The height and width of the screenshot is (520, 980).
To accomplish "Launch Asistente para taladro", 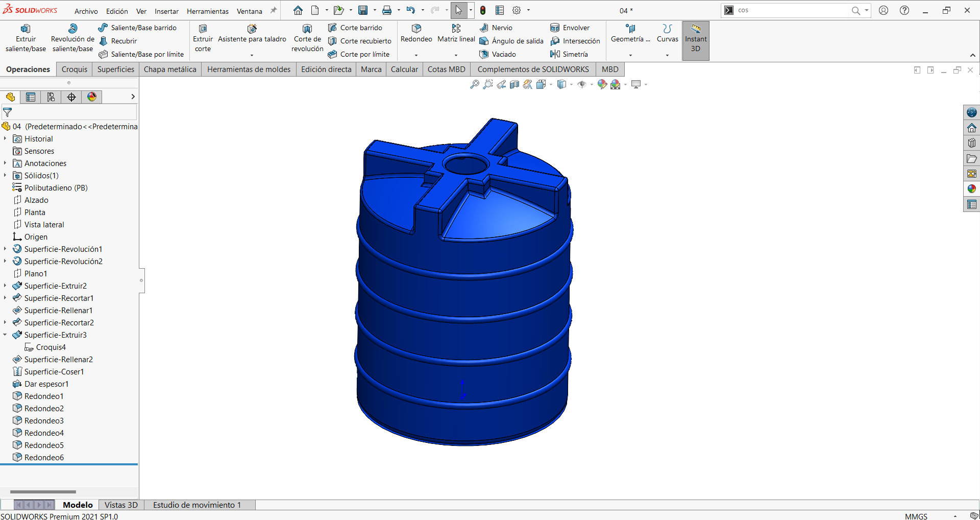I will [252, 34].
